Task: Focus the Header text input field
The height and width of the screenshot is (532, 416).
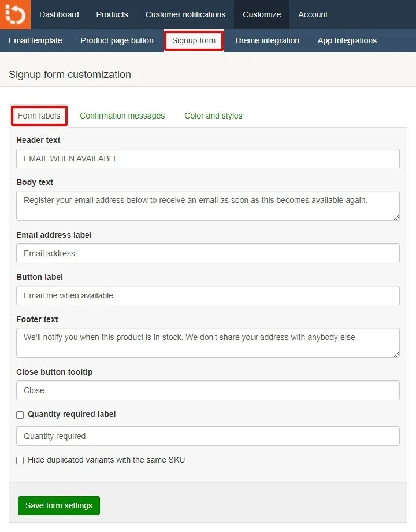Action: (208, 158)
